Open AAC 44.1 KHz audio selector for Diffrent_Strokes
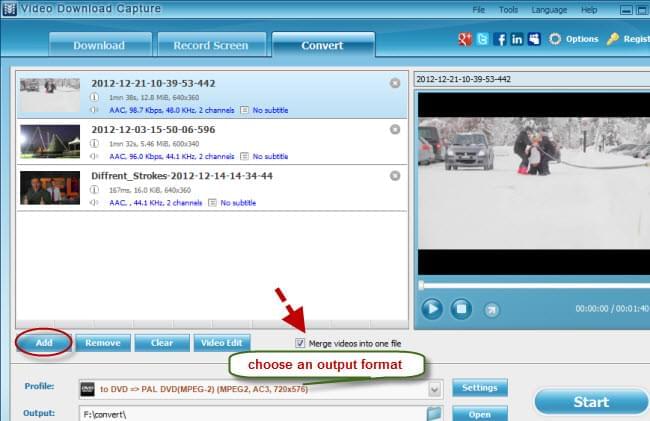 pyautogui.click(x=155, y=203)
